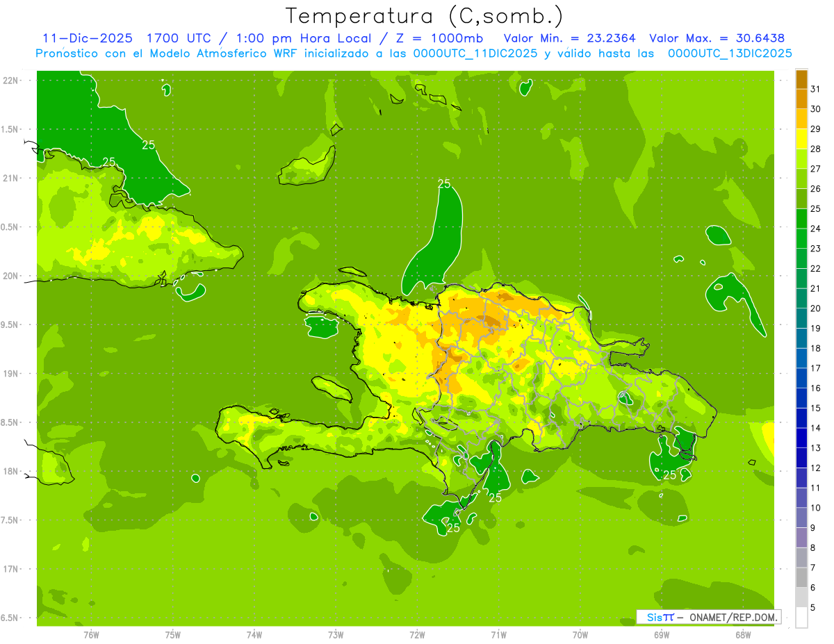Click the '17N' latitude label
This screenshot has width=834, height=644.
[11, 569]
